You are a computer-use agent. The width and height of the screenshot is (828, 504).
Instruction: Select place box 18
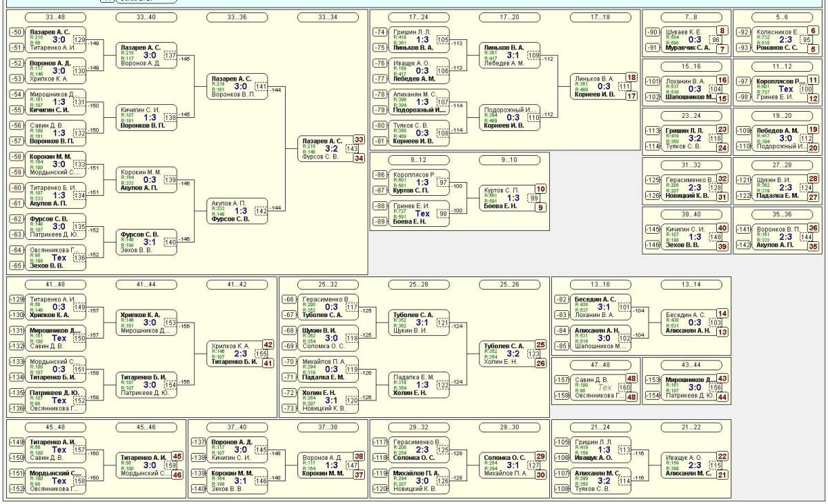(x=631, y=78)
